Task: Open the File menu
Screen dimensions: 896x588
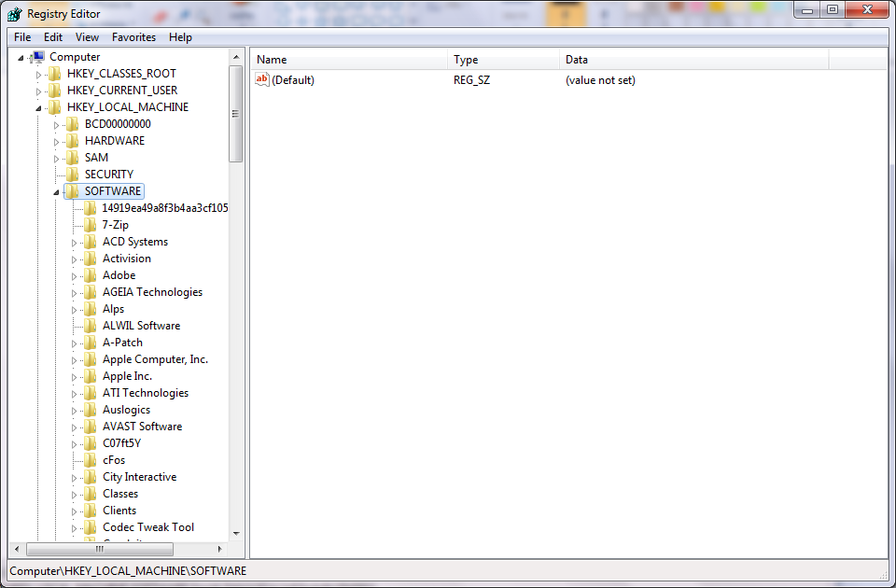Action: click(22, 37)
